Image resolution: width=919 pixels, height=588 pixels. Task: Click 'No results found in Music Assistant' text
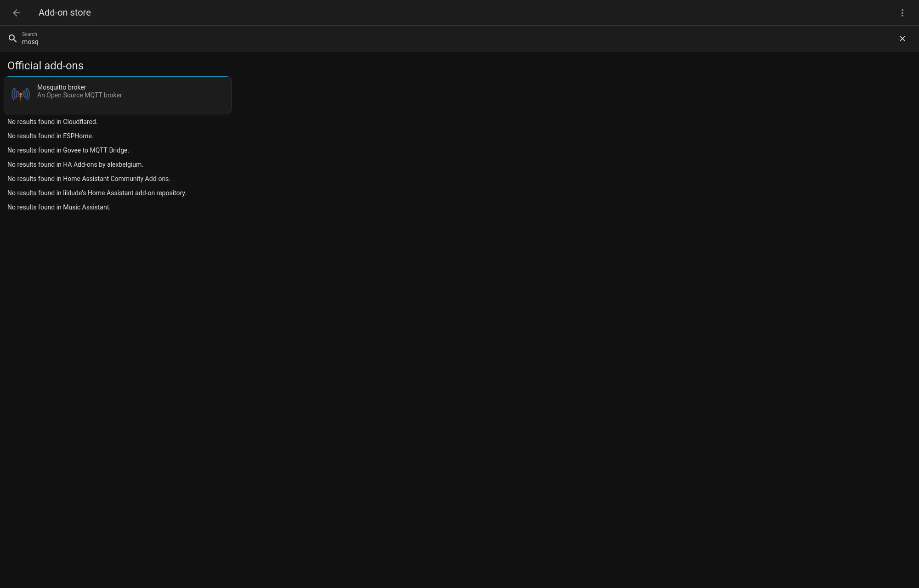click(x=58, y=207)
